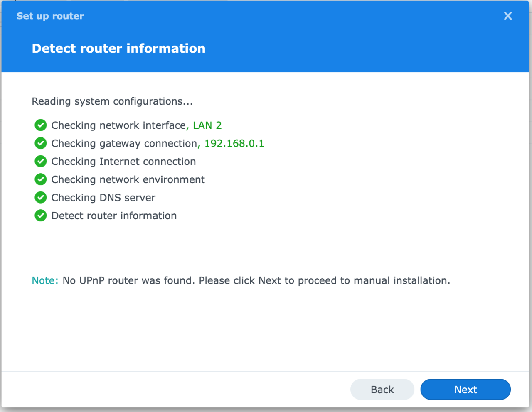
Task: Click the green check beside network environment
Action: pos(41,179)
